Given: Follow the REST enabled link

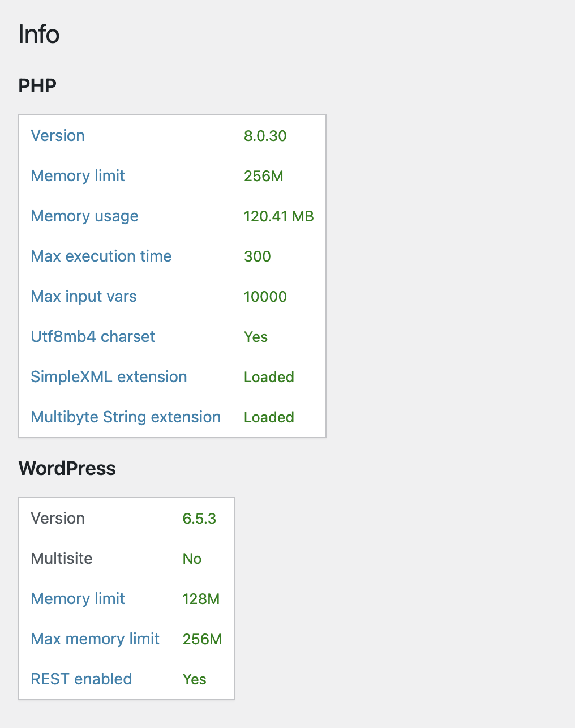Looking at the screenshot, I should point(81,679).
